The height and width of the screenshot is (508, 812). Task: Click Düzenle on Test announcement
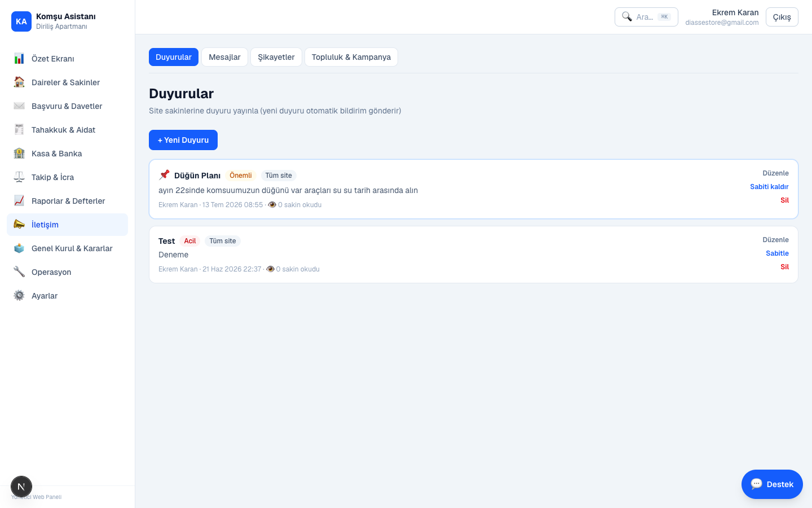[775, 240]
